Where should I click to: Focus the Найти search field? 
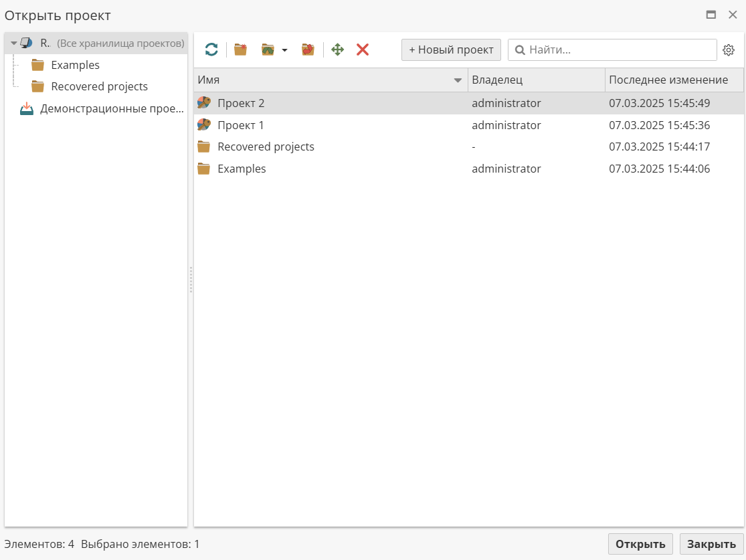click(x=612, y=50)
